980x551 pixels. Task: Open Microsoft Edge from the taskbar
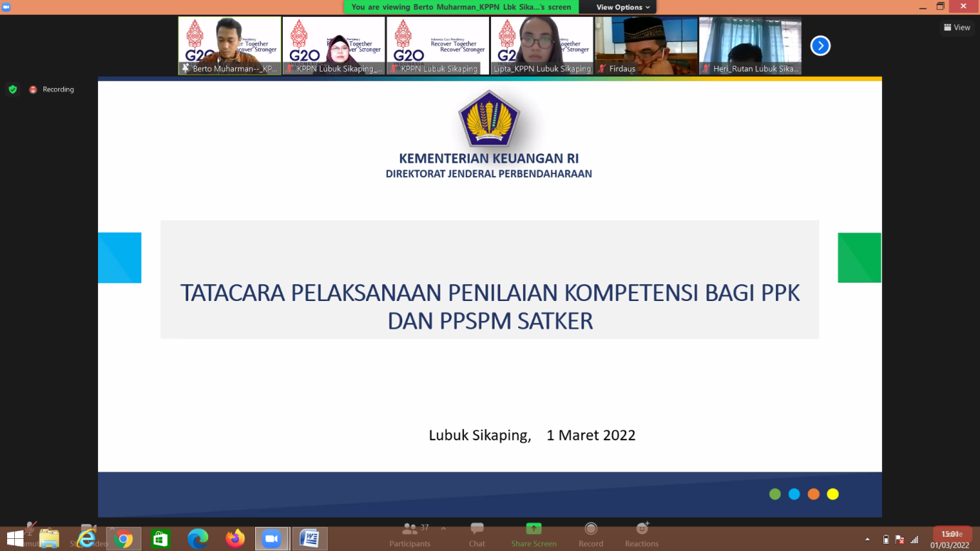[x=198, y=539]
